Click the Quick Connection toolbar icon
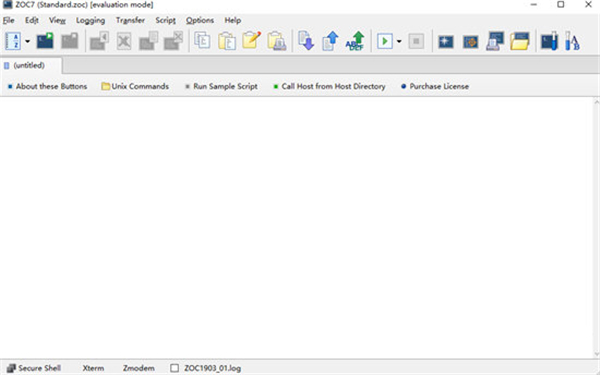 click(45, 41)
